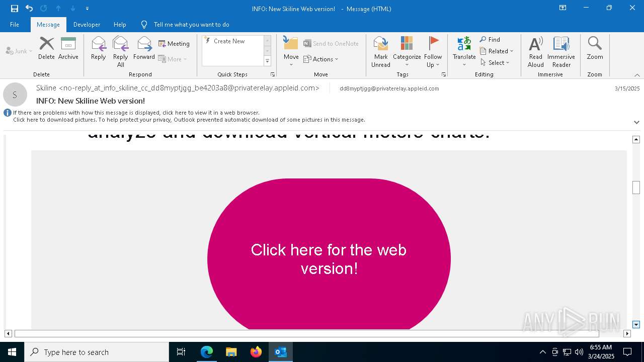Expand the Quick Steps gallery
Viewport: 644px width, 362px height.
(x=267, y=61)
